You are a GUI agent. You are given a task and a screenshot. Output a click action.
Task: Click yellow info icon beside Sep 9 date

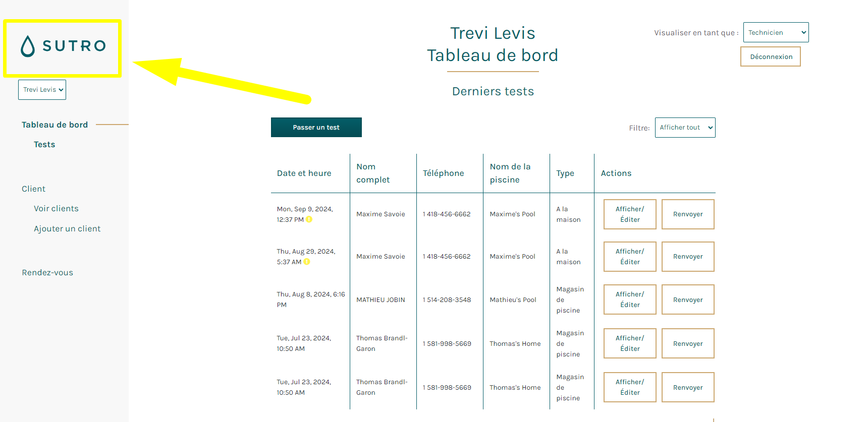309,219
